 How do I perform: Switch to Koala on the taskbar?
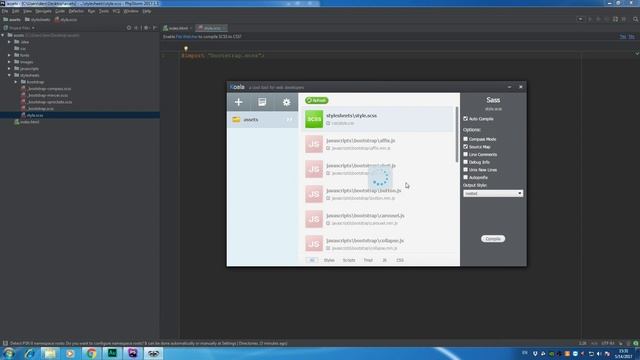tap(153, 353)
